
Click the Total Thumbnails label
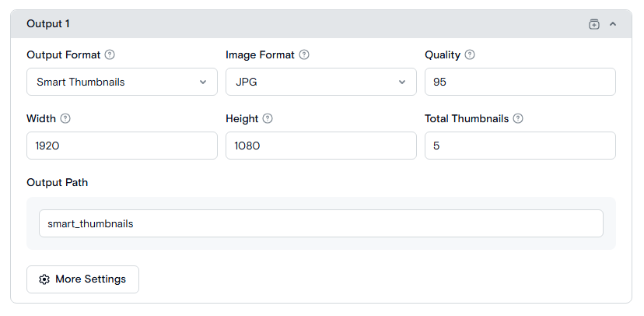(467, 118)
